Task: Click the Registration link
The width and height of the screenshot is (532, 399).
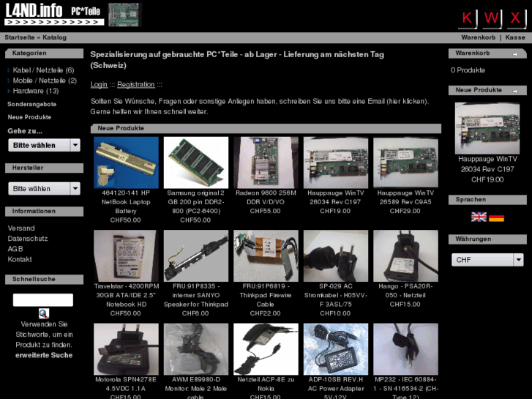Action: pyautogui.click(x=135, y=84)
